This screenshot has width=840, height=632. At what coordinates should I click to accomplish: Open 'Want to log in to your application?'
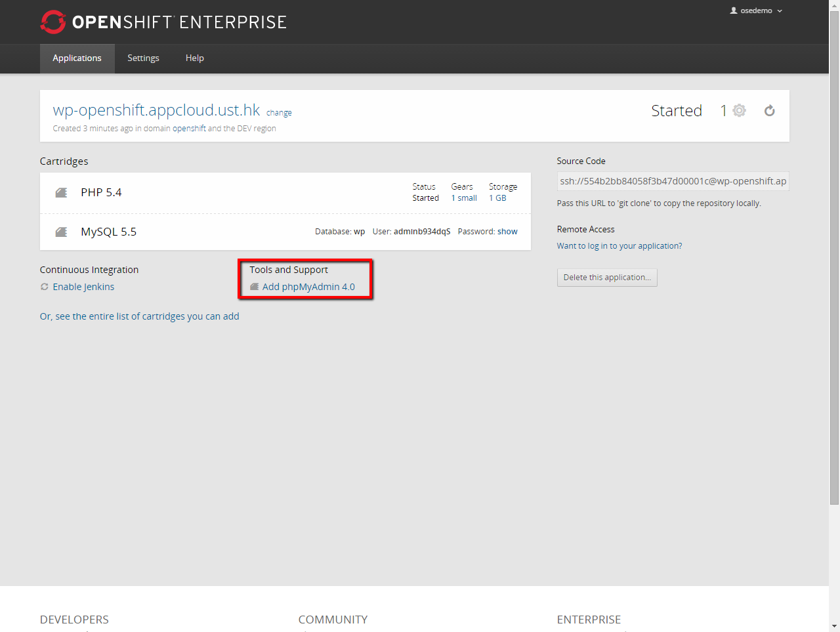point(619,246)
